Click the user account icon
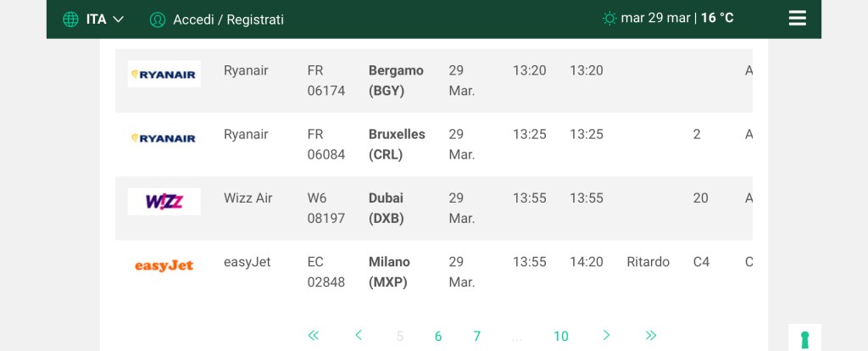868x351 pixels. pos(157,19)
